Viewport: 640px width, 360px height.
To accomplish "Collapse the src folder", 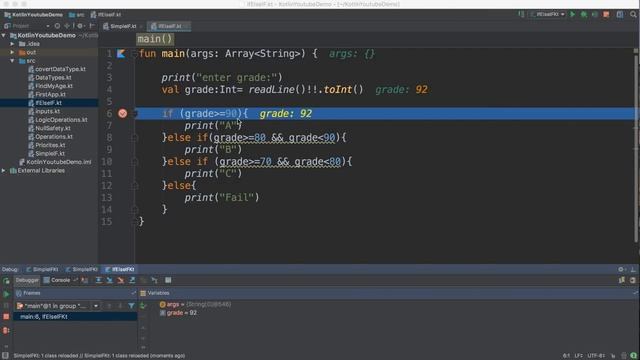I will 12,61.
